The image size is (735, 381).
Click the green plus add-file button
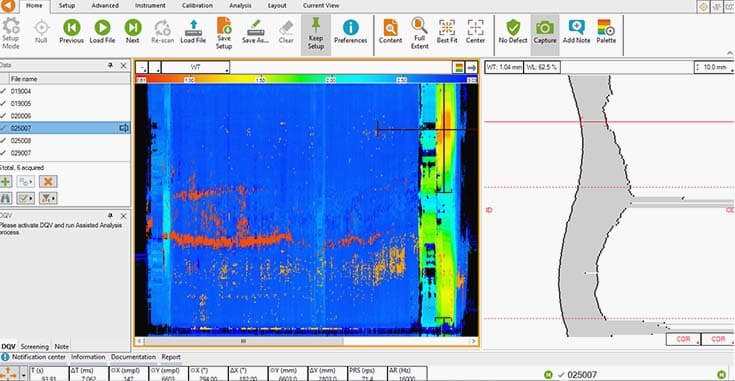point(6,181)
